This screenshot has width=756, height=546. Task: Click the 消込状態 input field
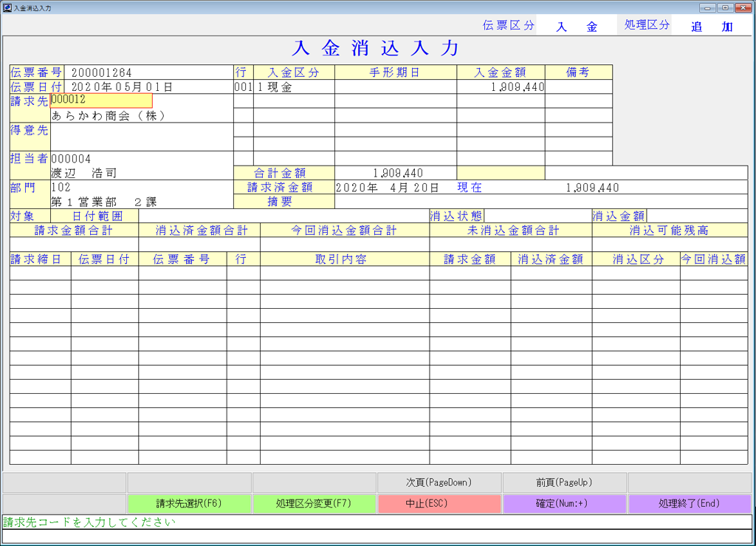[537, 216]
